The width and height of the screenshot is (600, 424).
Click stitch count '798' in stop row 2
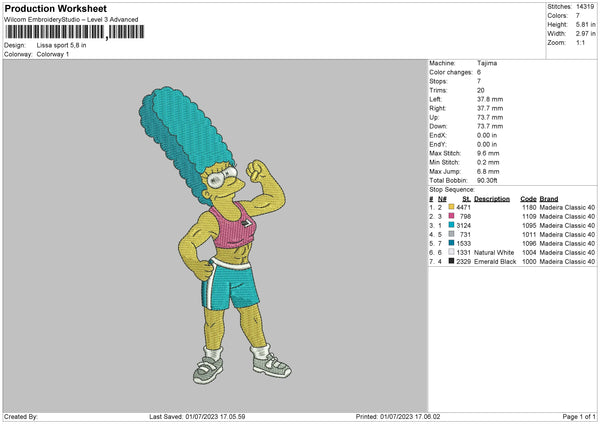point(465,216)
